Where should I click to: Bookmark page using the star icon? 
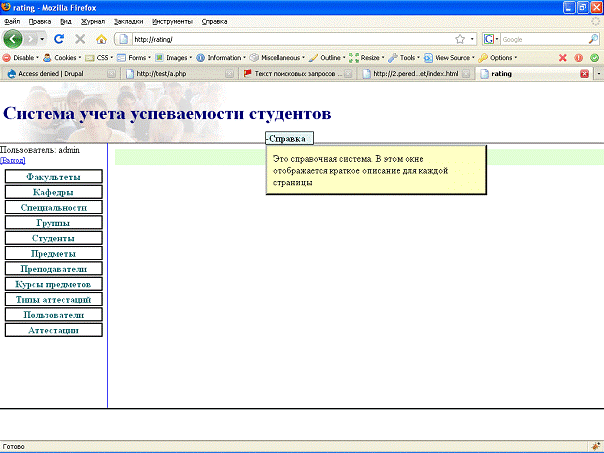tap(458, 39)
